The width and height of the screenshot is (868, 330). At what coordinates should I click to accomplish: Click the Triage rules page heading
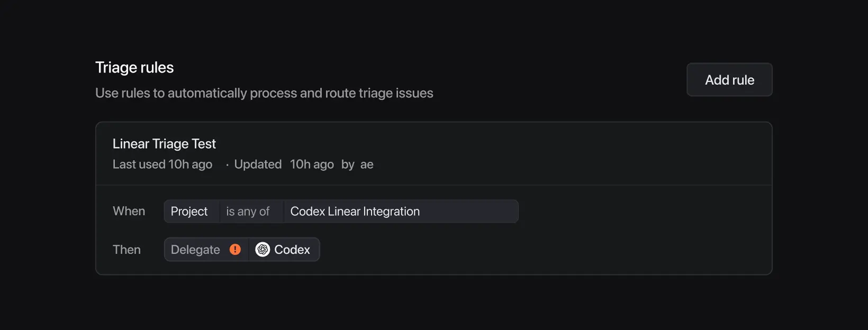tap(134, 67)
